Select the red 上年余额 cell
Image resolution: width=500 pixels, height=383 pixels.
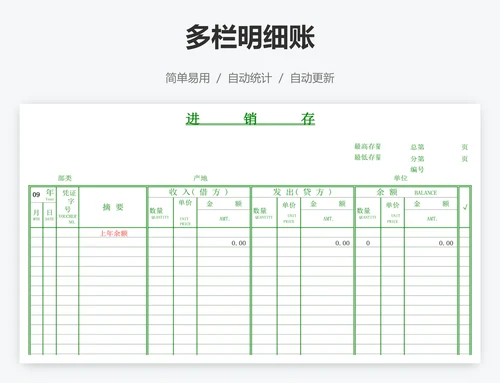[113, 233]
